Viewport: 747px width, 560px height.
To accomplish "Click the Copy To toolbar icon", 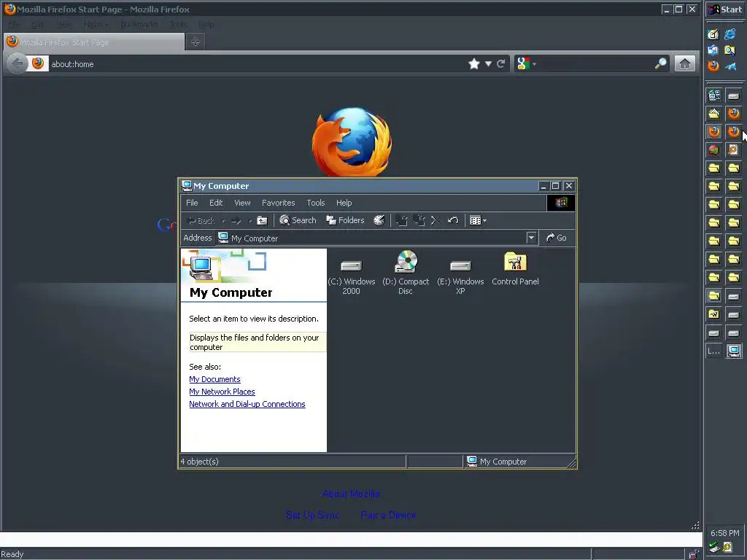I will pos(419,220).
